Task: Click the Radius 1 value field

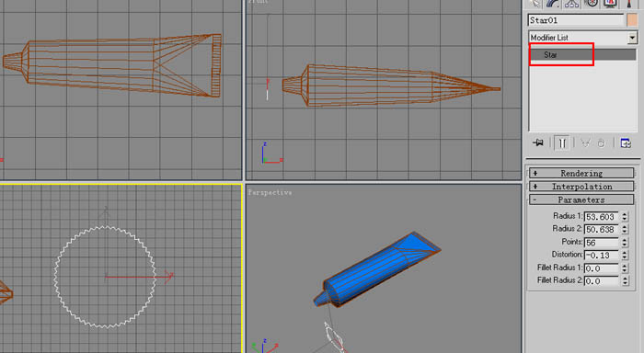Action: tap(602, 216)
